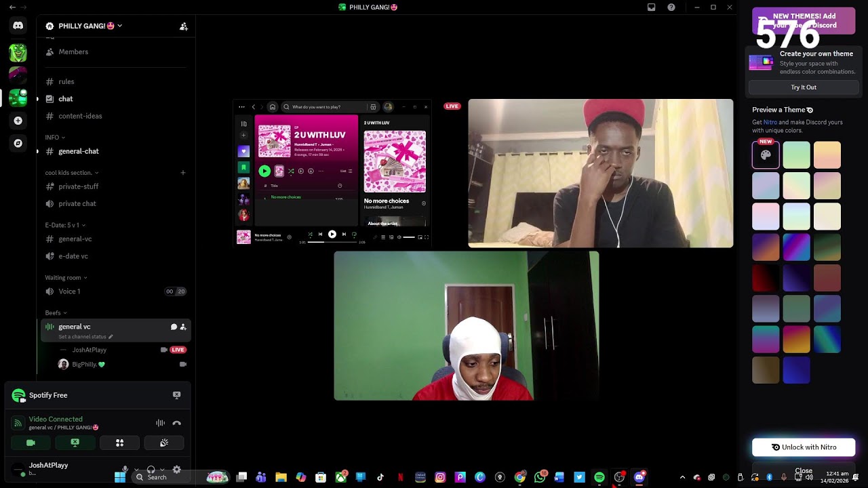Stop streaming Spotify Free icon

click(x=176, y=395)
